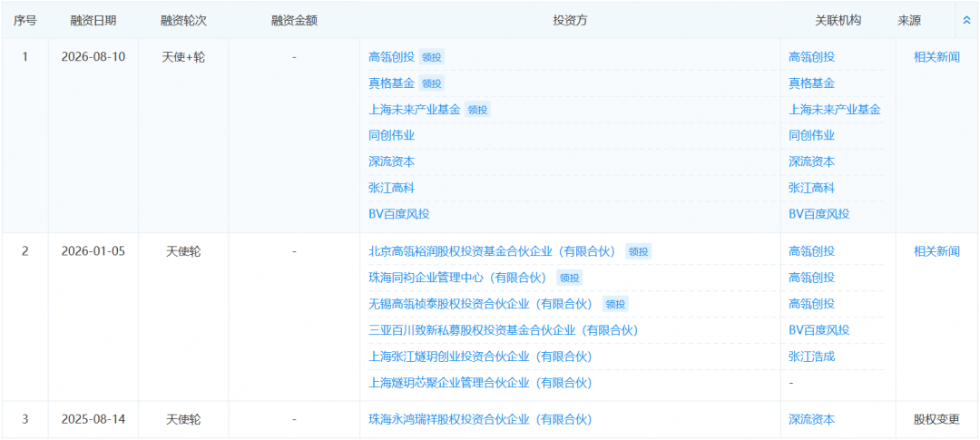Open BV百度风投 beside 三亚百川致新 row
Viewport: 980px width, 440px height.
click(819, 330)
